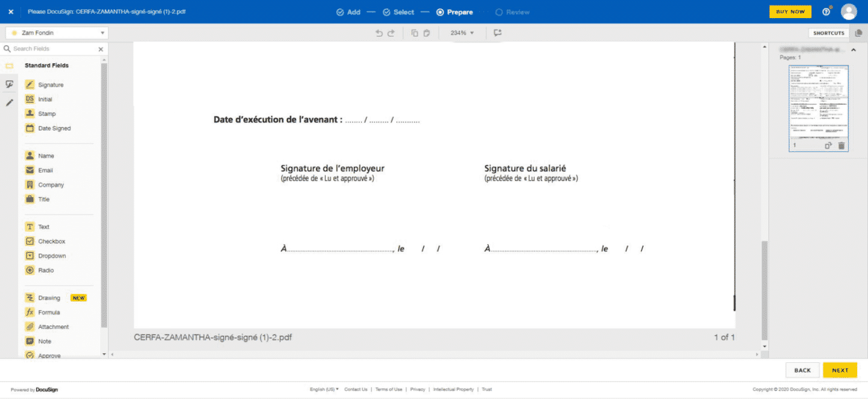
Task: Go to the Add step
Action: pyautogui.click(x=348, y=12)
